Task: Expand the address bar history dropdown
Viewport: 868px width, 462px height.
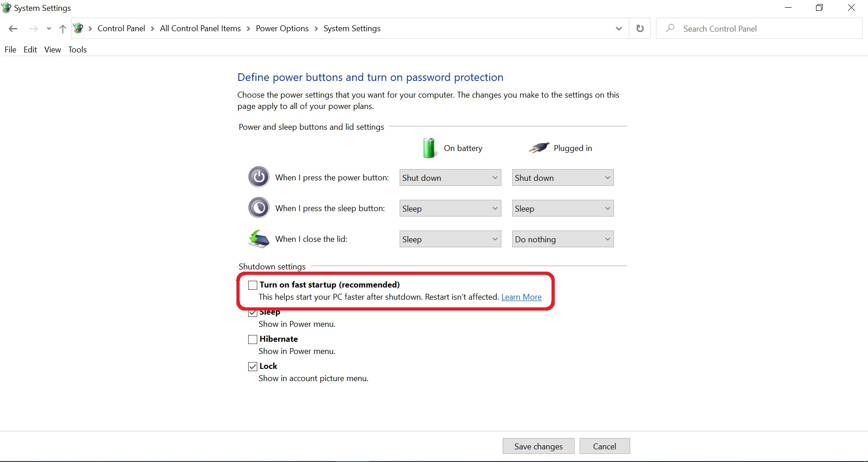Action: pos(618,28)
